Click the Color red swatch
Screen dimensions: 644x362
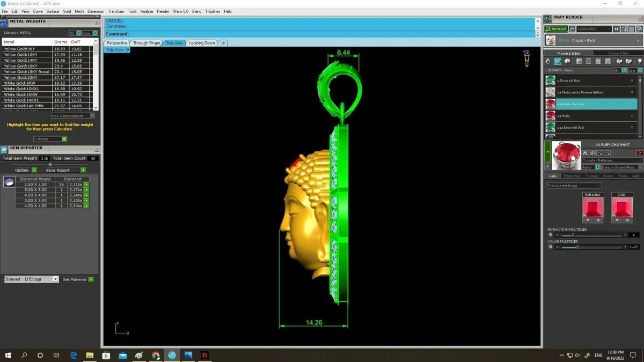click(621, 207)
